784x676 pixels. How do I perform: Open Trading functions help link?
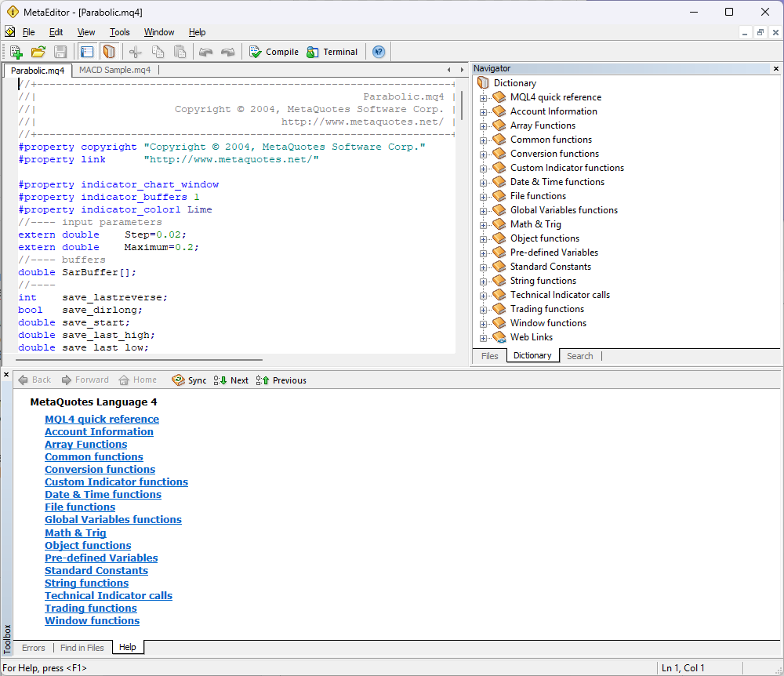click(x=90, y=608)
